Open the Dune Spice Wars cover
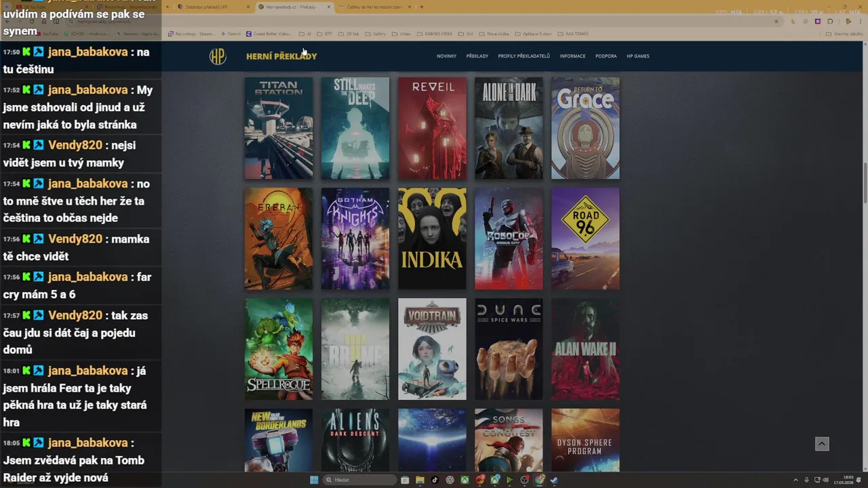This screenshot has width=868, height=488. pyautogui.click(x=509, y=349)
